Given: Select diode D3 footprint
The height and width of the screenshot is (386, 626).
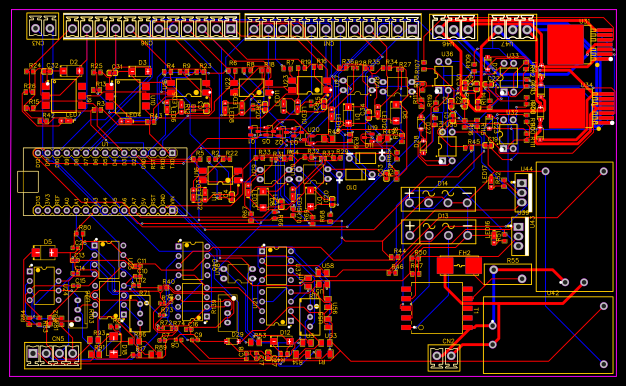Looking at the screenshot, I should 140,71.
